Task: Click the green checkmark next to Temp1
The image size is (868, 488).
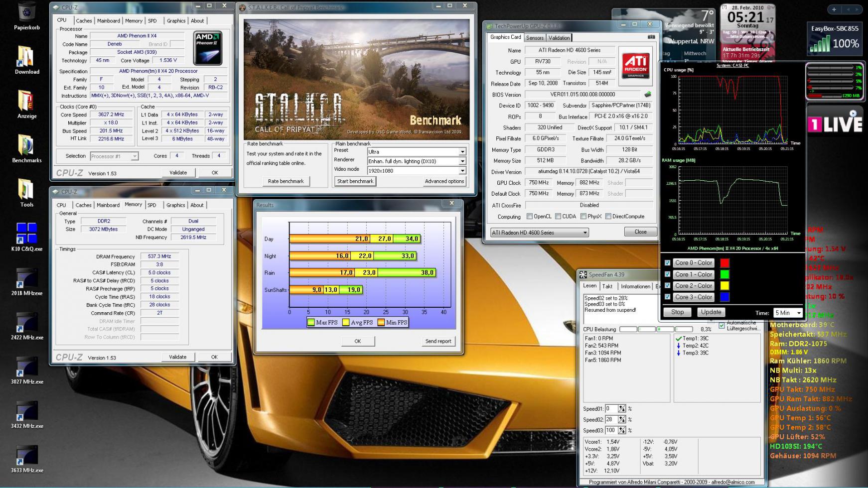Action: (678, 339)
